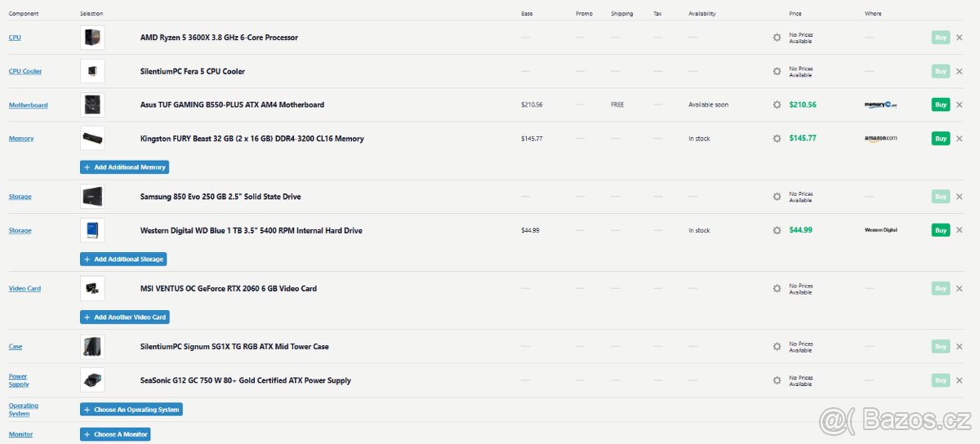Click the MSI VENTUS video card thumbnail

[x=92, y=288]
